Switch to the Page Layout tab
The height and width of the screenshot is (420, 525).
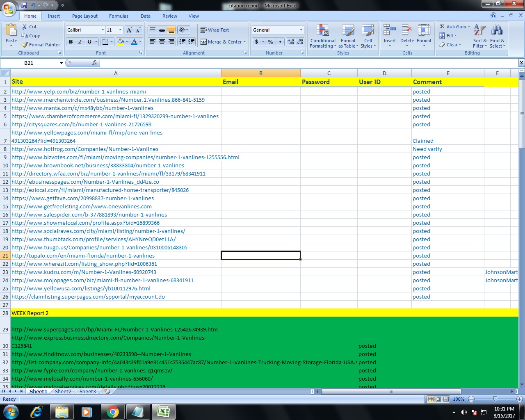[x=84, y=16]
